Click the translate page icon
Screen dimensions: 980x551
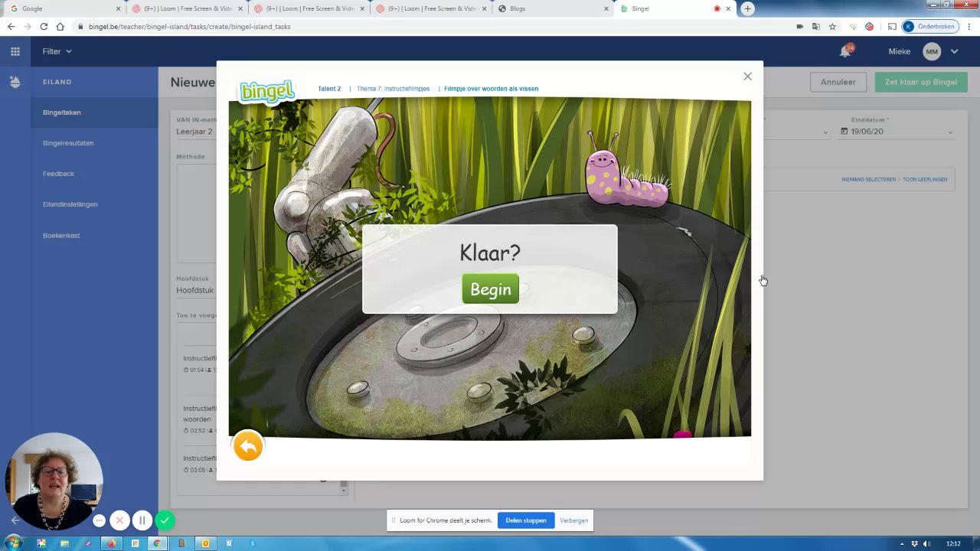815,26
